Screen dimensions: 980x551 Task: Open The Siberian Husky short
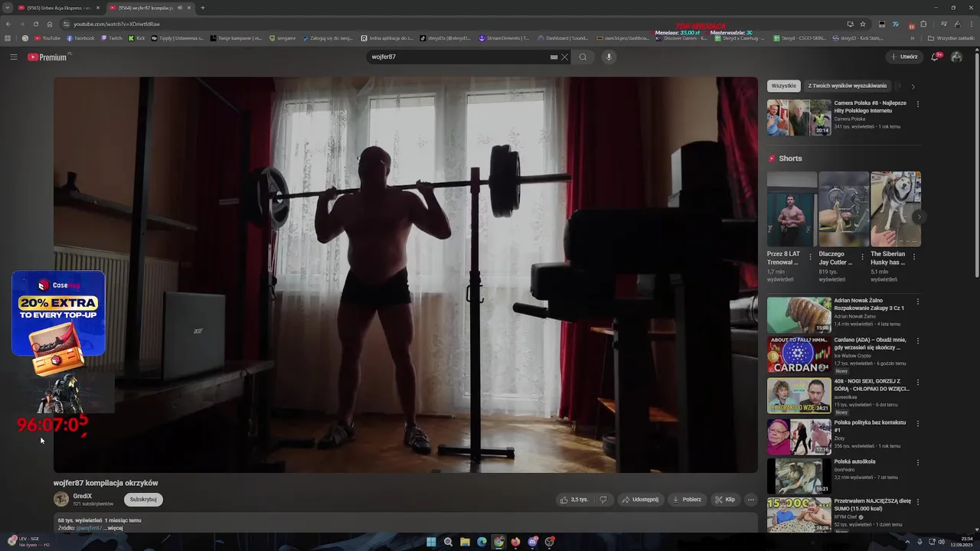coord(895,209)
